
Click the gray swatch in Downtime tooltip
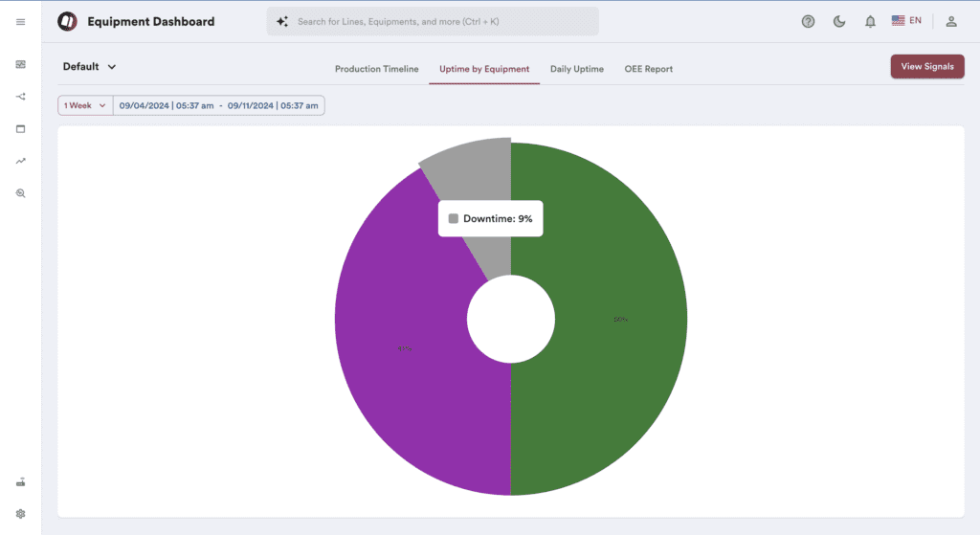(x=454, y=219)
